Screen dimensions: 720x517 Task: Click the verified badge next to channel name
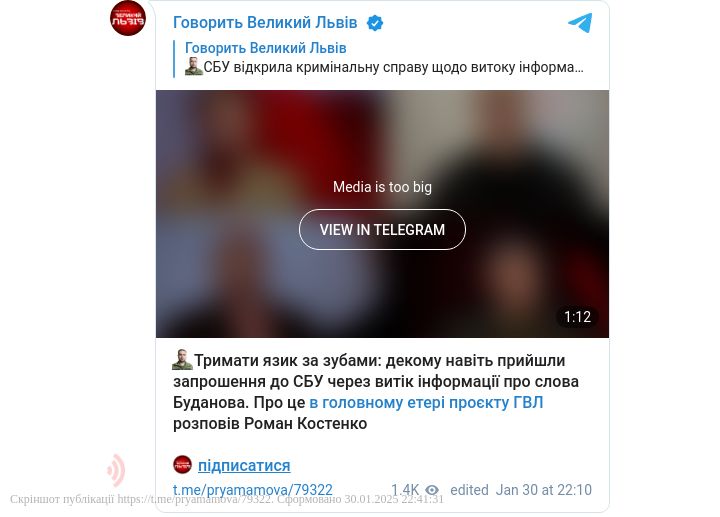click(x=375, y=23)
